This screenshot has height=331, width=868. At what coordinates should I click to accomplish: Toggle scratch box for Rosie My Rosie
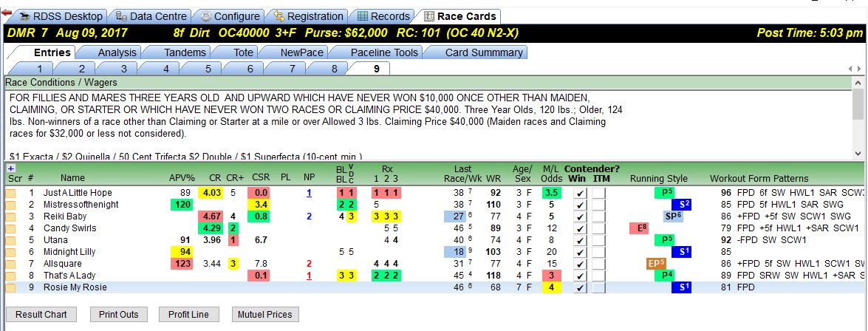click(11, 288)
